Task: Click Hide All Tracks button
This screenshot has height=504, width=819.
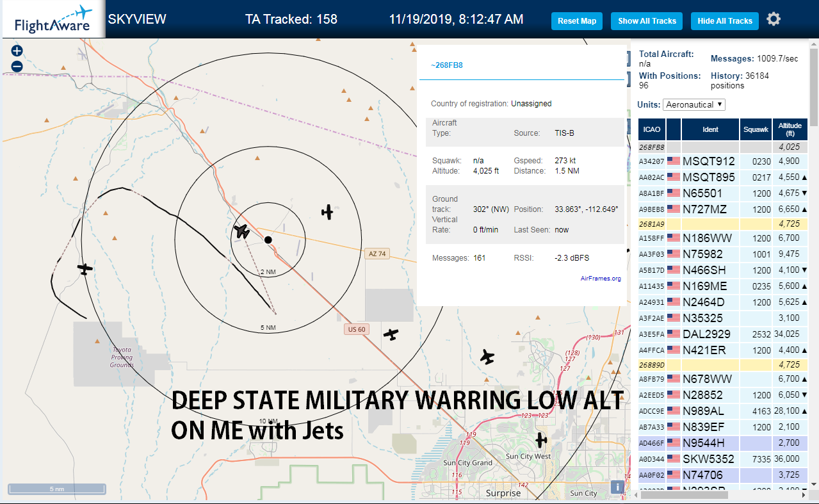Action: 725,20
